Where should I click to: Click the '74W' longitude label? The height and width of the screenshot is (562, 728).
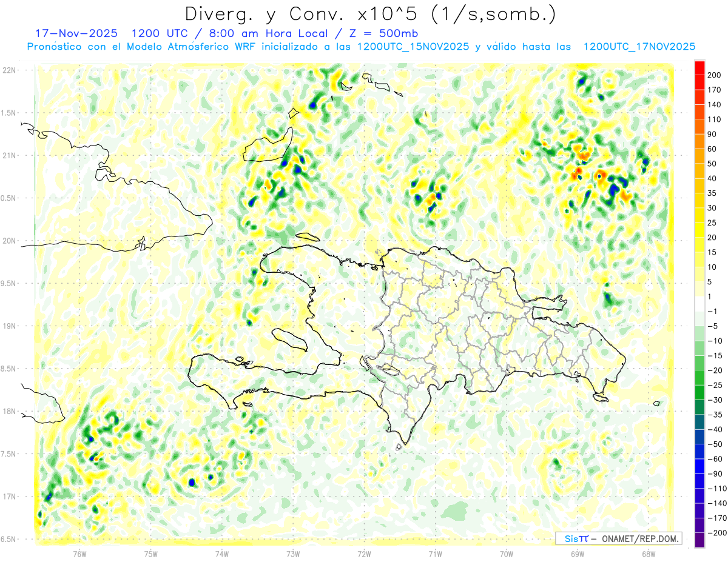pos(222,554)
